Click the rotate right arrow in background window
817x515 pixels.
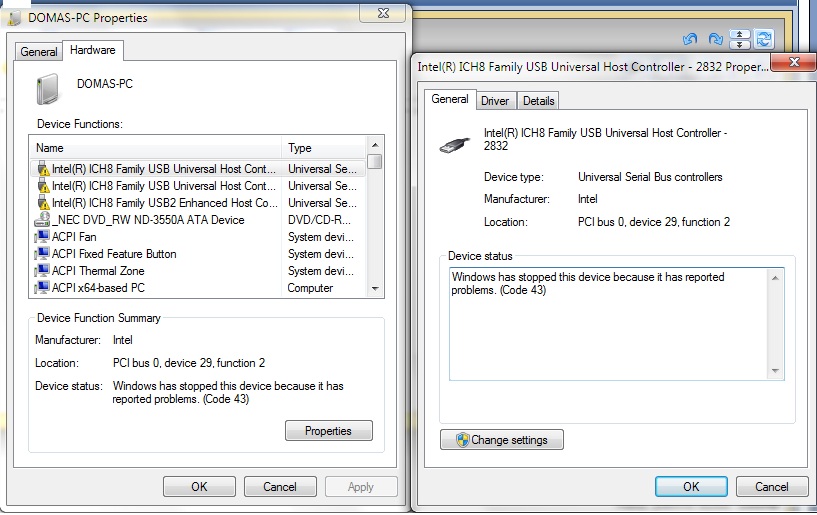coord(715,39)
